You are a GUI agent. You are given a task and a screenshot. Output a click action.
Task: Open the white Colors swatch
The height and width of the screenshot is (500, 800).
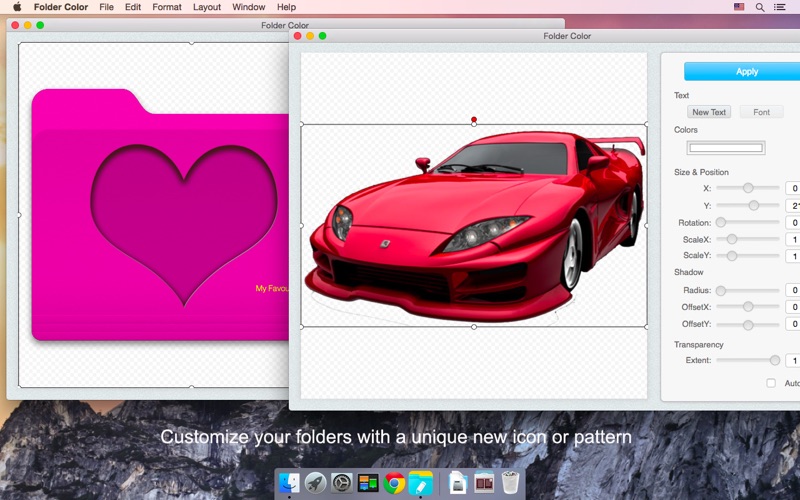[726, 148]
